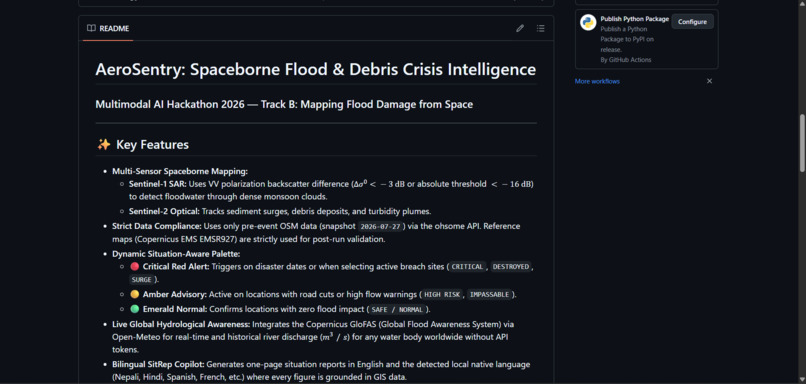Screen dimensions: 806x384
Task: Click the page vertical scrollbar thumb
Action: point(802,143)
